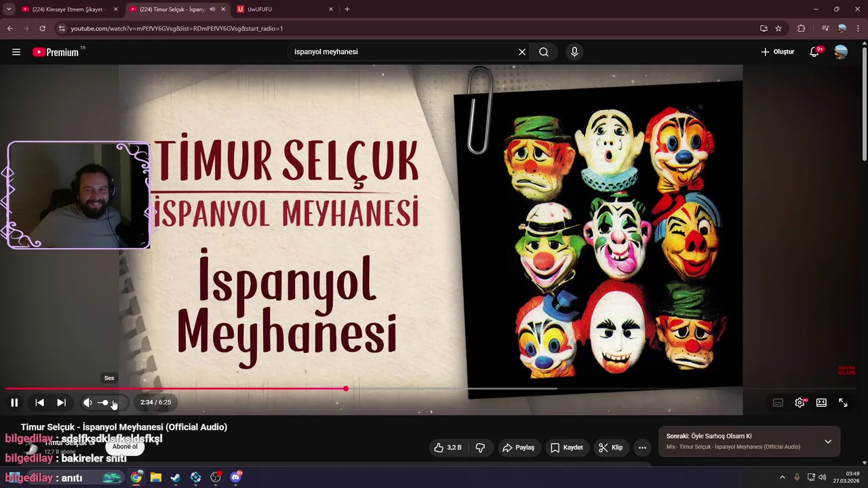Mute tab via speaker icon on tab
868x488 pixels.
pyautogui.click(x=212, y=9)
